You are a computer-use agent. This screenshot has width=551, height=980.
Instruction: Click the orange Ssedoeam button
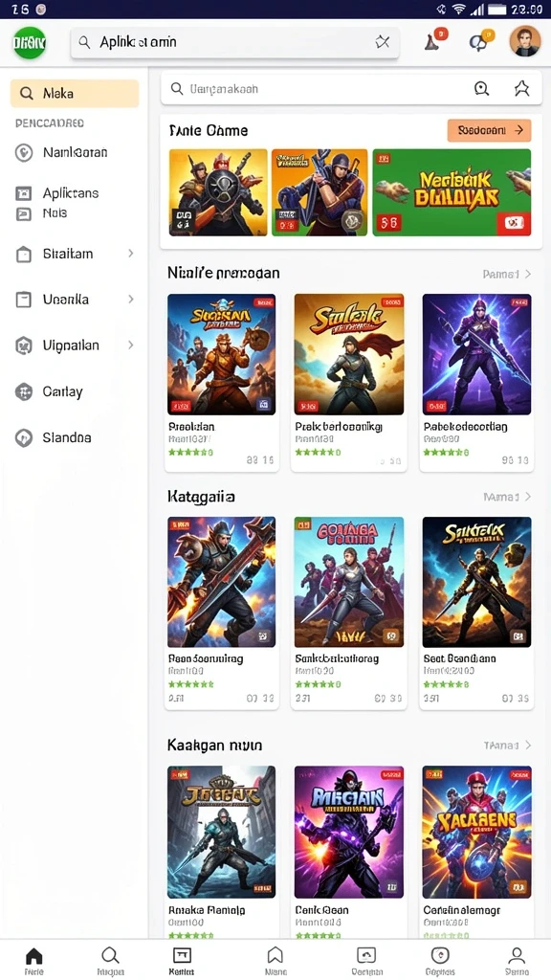(489, 130)
